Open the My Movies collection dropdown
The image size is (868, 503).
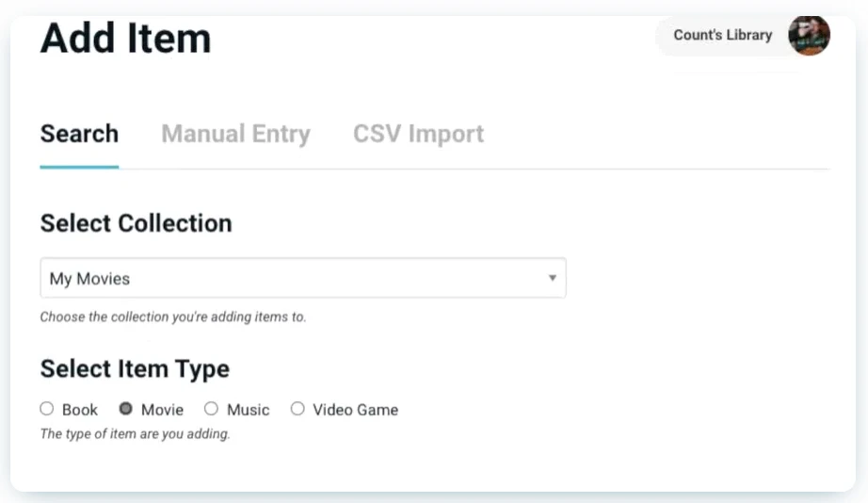click(x=302, y=279)
